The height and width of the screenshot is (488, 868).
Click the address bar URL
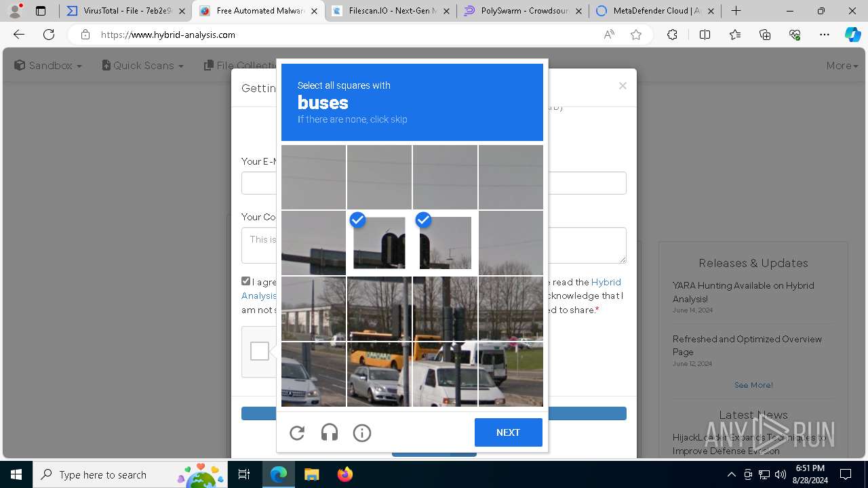click(168, 35)
